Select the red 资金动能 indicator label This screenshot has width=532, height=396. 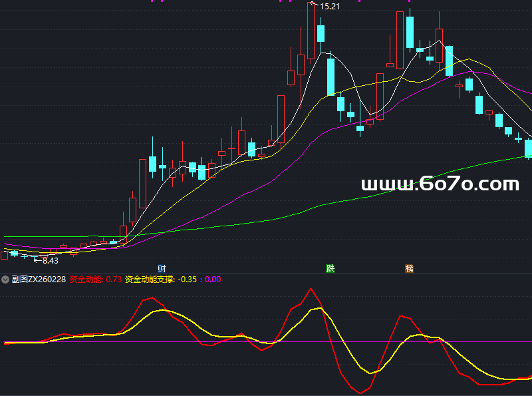86,280
